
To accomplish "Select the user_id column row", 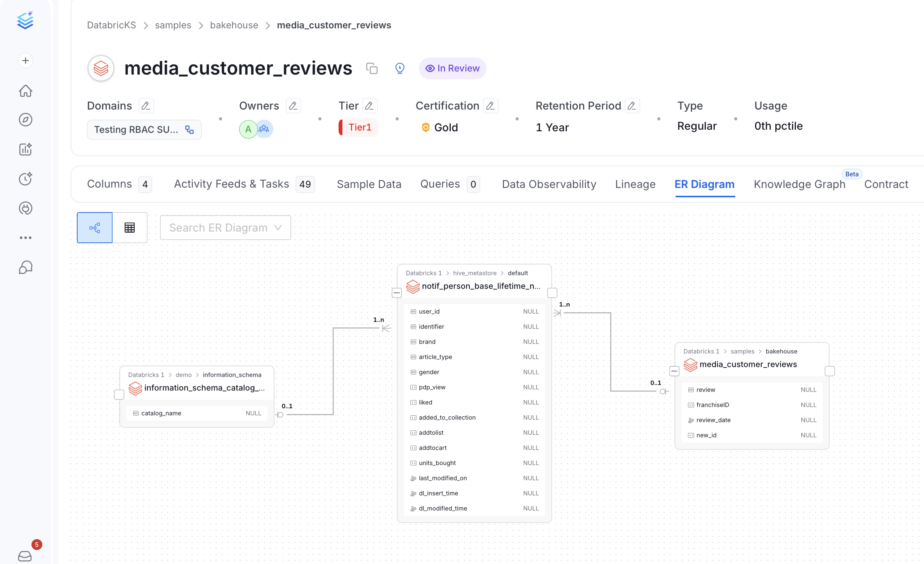I will tap(474, 312).
